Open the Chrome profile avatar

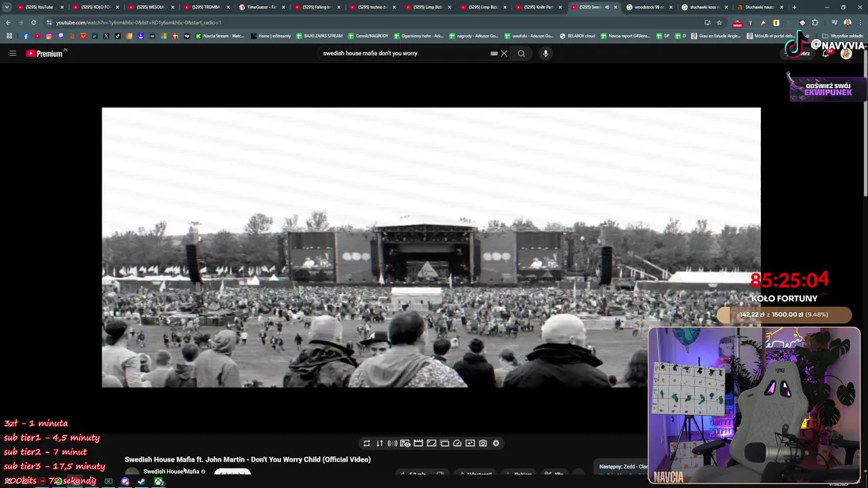click(x=848, y=22)
